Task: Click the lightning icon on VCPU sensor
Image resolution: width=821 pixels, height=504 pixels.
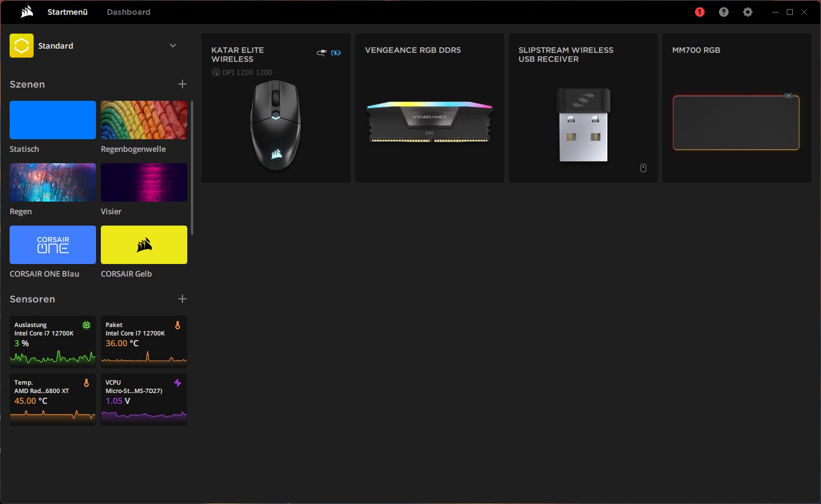Action: (x=178, y=382)
